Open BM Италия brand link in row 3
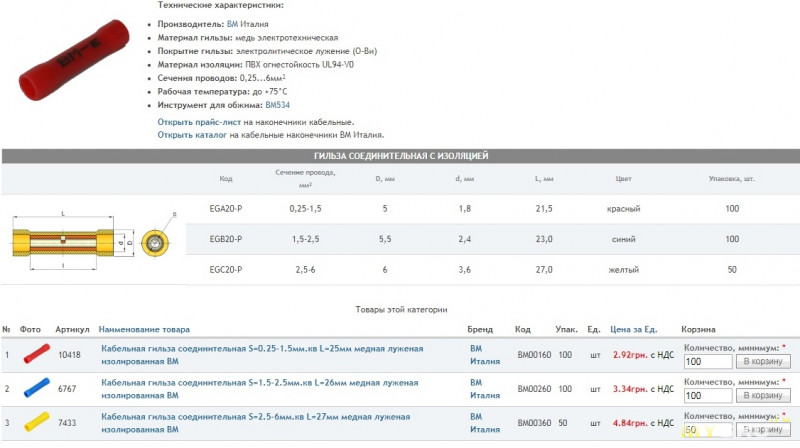This screenshot has height=448, width=800. (x=485, y=423)
